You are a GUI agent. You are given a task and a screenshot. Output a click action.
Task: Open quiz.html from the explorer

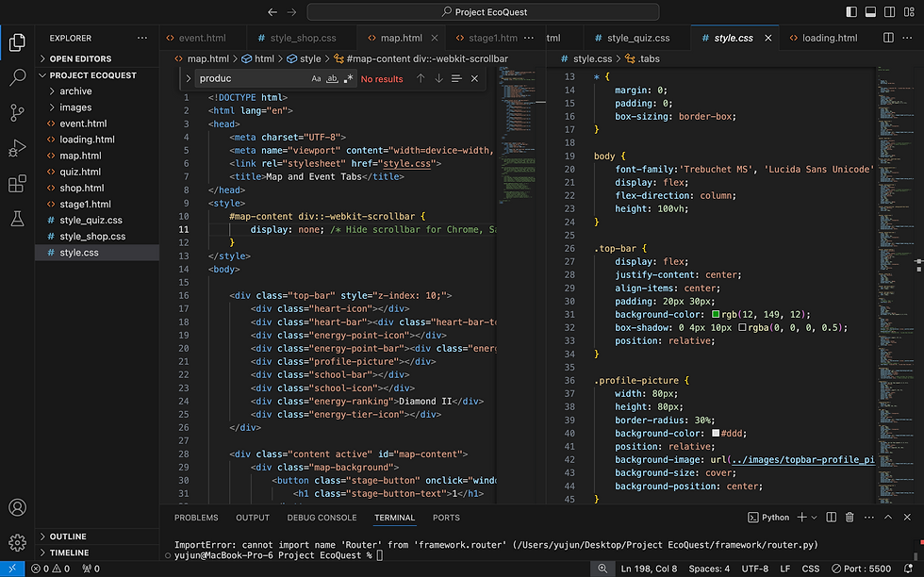[x=97, y=173]
